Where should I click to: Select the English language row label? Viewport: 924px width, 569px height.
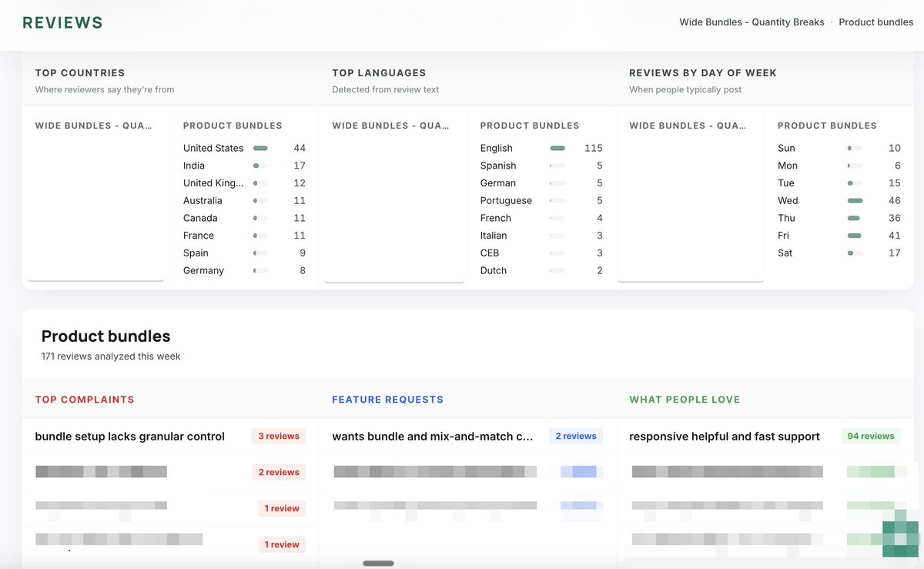coord(496,148)
